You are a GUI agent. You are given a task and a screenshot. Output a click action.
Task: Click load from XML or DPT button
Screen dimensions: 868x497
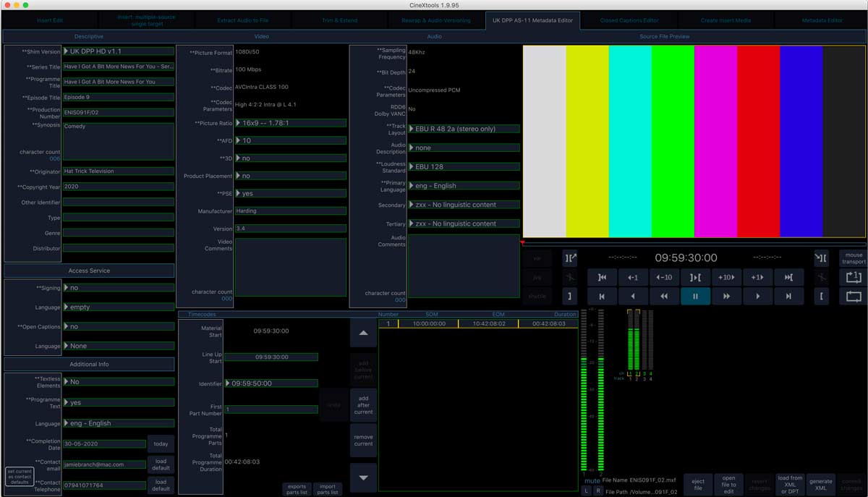[790, 485]
